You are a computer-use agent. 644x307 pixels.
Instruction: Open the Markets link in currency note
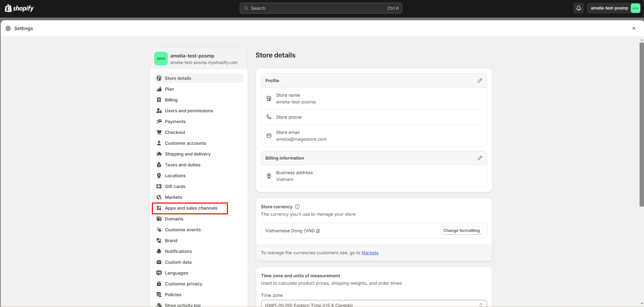[370, 253]
